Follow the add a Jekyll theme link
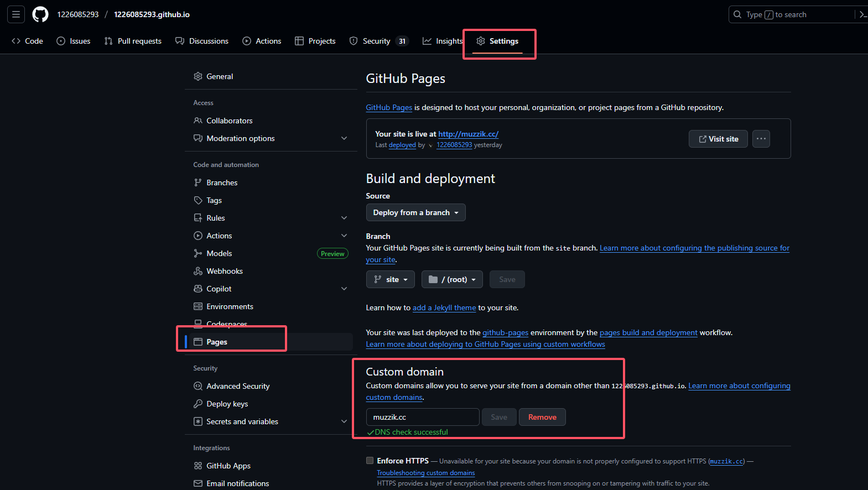Viewport: 868px width, 490px height. 444,307
